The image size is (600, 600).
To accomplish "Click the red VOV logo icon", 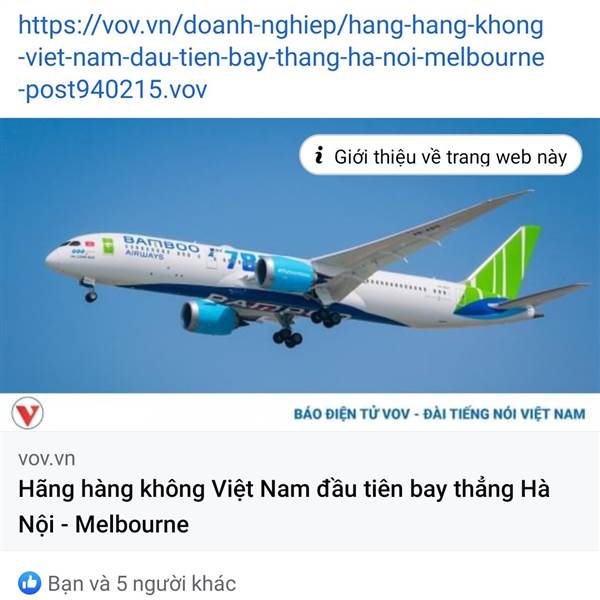I will pyautogui.click(x=27, y=413).
